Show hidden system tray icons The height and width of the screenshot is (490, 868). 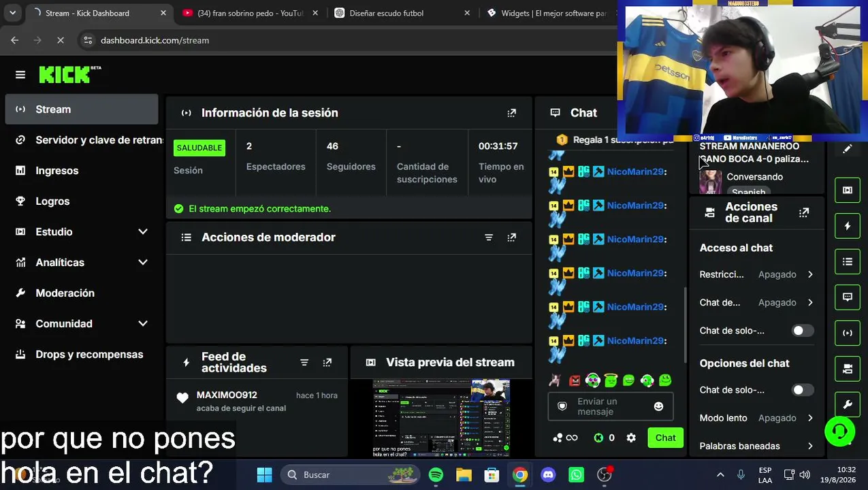coord(720,475)
